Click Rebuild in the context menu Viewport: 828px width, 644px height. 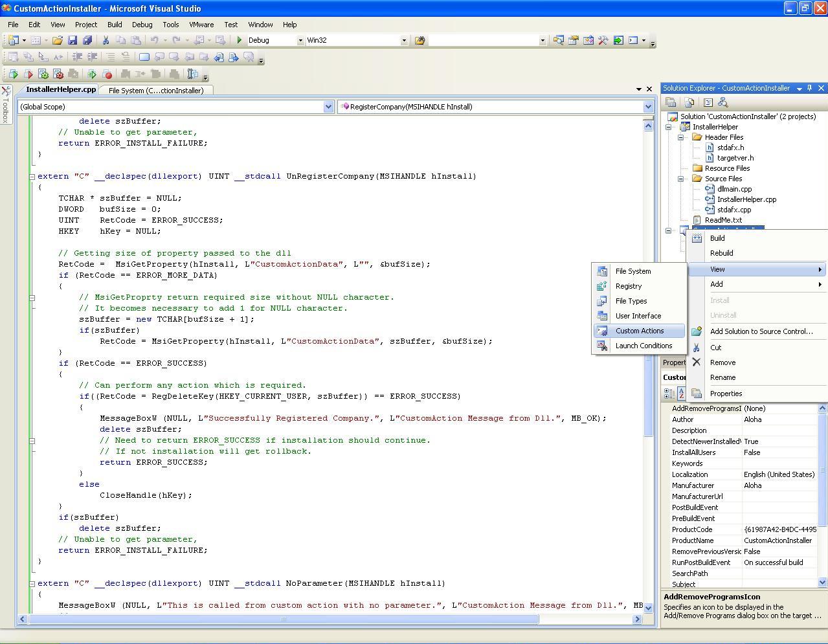721,253
